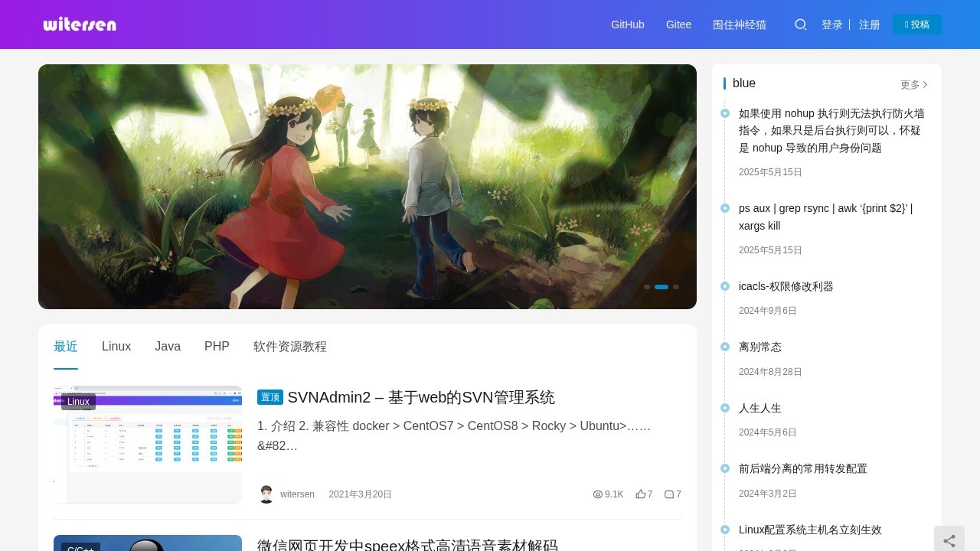The image size is (980, 551).
Task: Like the SVNAdmin2 article via thumbs-up icon
Action: pyautogui.click(x=642, y=494)
